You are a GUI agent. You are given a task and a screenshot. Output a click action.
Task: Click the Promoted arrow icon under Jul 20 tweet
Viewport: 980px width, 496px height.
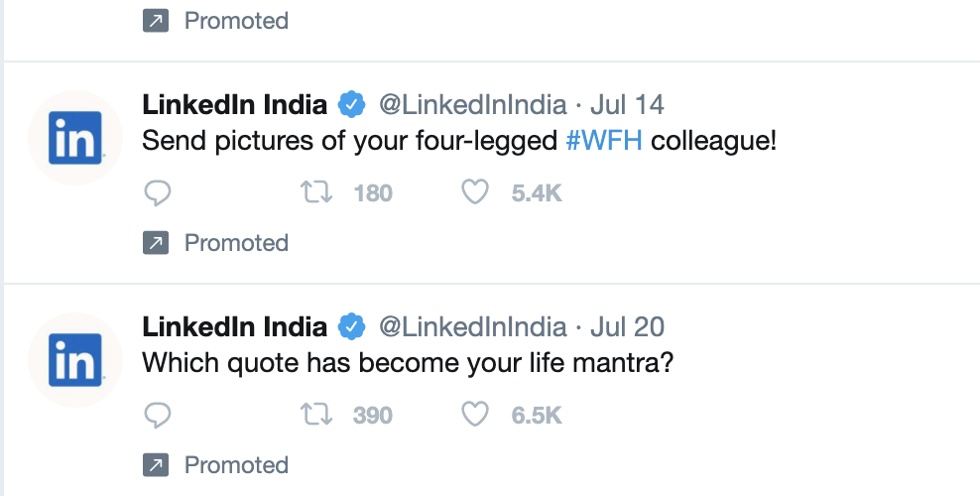156,465
